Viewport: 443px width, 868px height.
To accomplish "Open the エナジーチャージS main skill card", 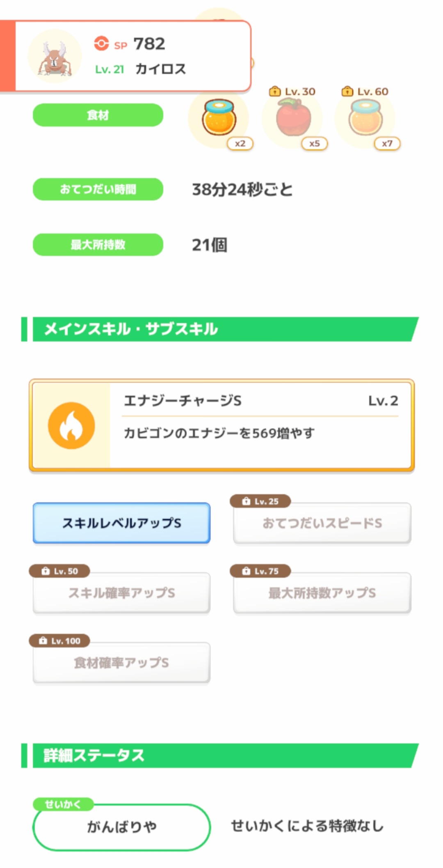I will click(261, 425).
